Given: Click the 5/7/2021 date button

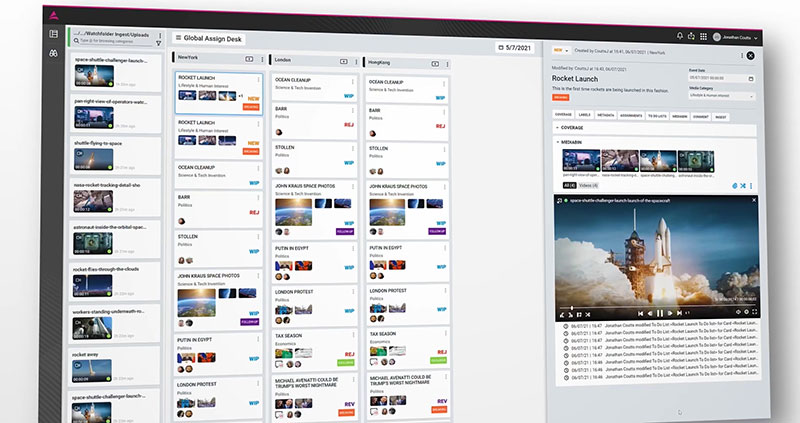Looking at the screenshot, I should [x=517, y=47].
